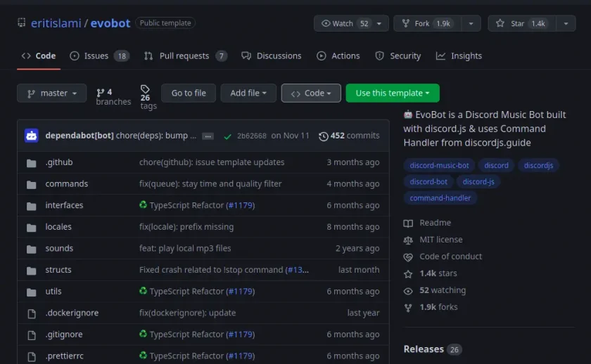Star the repository with the Star button
Image resolution: width=591 pixels, height=364 pixels.
[522, 23]
